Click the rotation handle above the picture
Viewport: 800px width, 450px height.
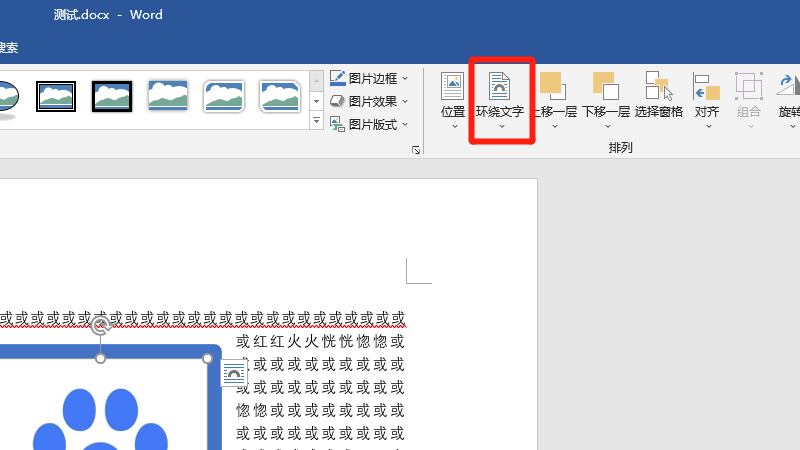[x=100, y=326]
